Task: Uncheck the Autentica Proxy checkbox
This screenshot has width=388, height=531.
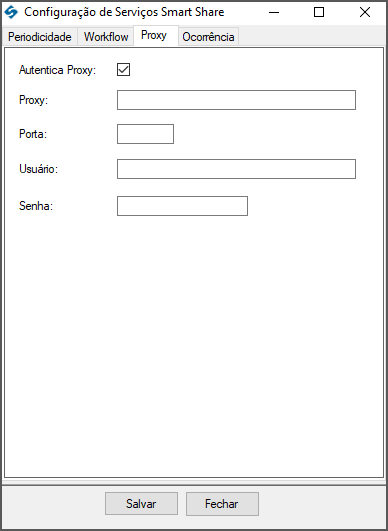Action: tap(123, 70)
